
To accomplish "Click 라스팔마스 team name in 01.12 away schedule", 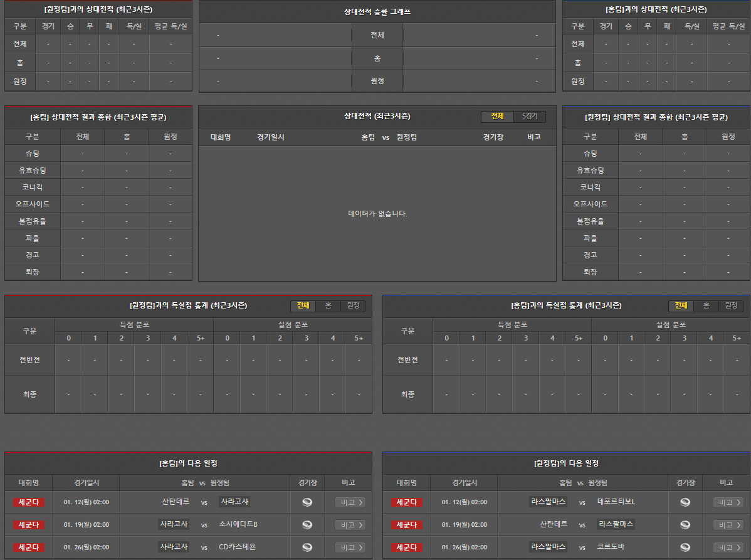I will (548, 502).
